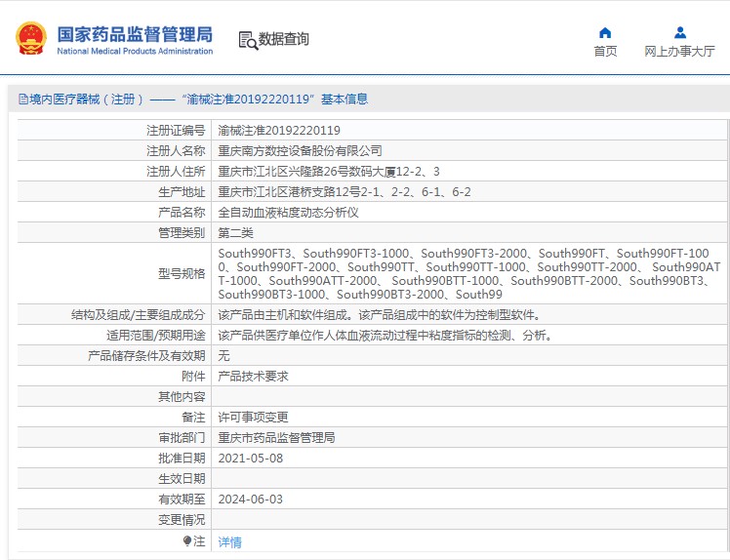Click product name 全自动血液粘度动态分析仪

click(289, 213)
